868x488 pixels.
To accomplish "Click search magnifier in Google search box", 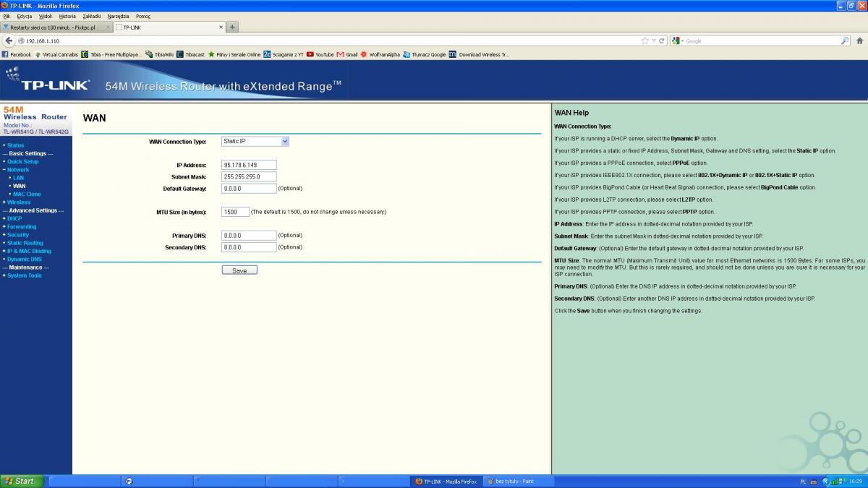I will click(x=845, y=40).
